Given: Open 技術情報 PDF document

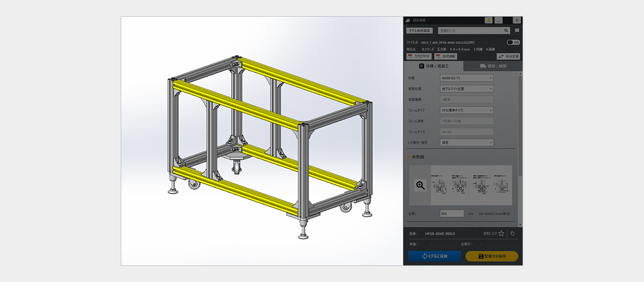Looking at the screenshot, I should tap(445, 56).
